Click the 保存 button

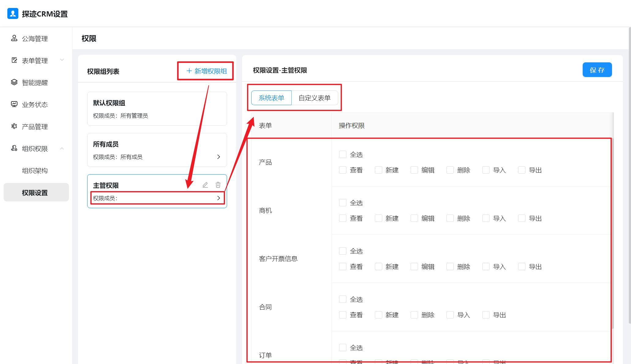(597, 70)
